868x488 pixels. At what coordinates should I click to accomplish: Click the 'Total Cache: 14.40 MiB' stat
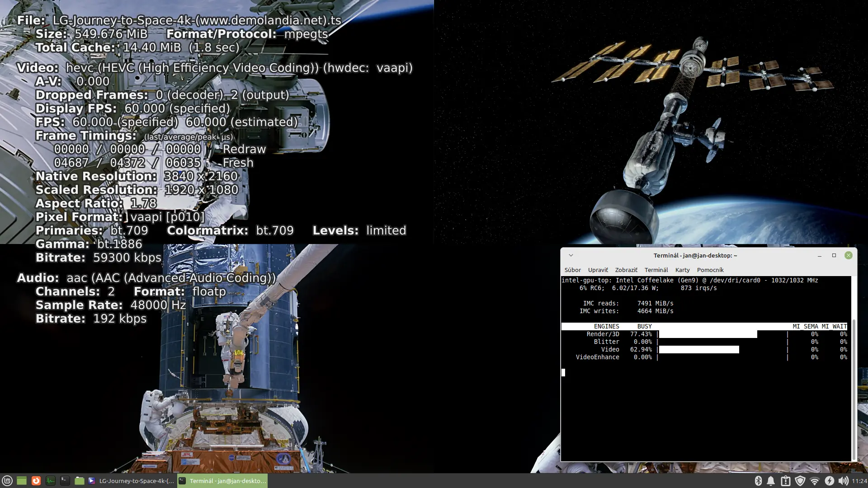tap(137, 47)
